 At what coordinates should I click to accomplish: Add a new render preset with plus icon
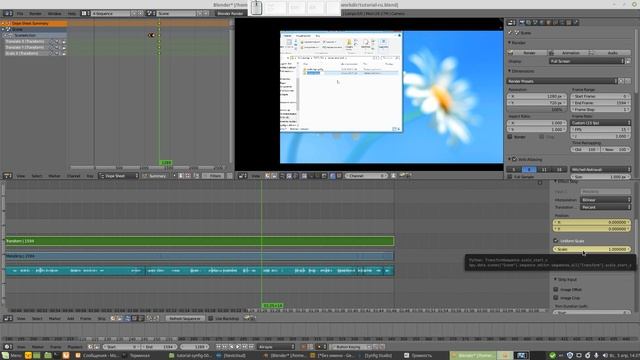click(621, 81)
